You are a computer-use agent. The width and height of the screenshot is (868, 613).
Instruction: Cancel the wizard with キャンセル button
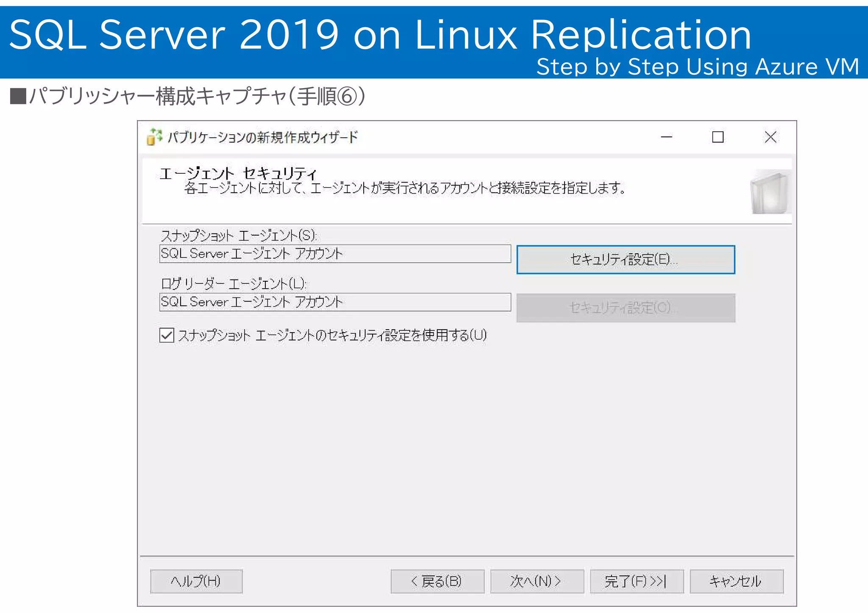(736, 581)
